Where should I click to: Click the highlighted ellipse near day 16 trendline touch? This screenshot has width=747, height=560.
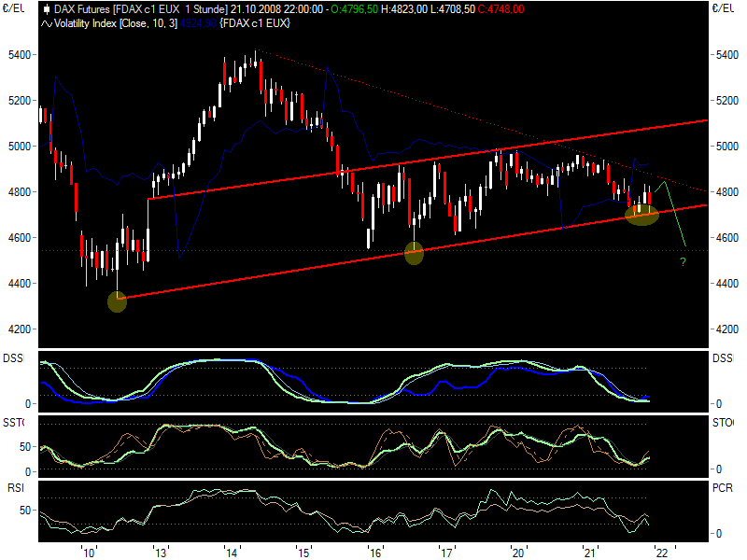click(414, 253)
